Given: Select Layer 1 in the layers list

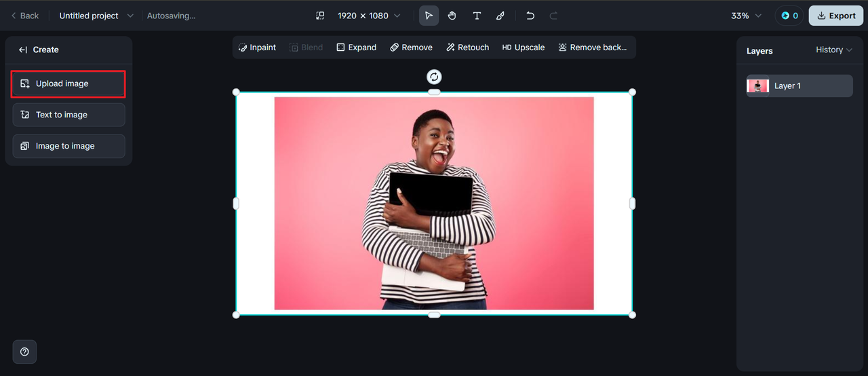Looking at the screenshot, I should [x=800, y=86].
